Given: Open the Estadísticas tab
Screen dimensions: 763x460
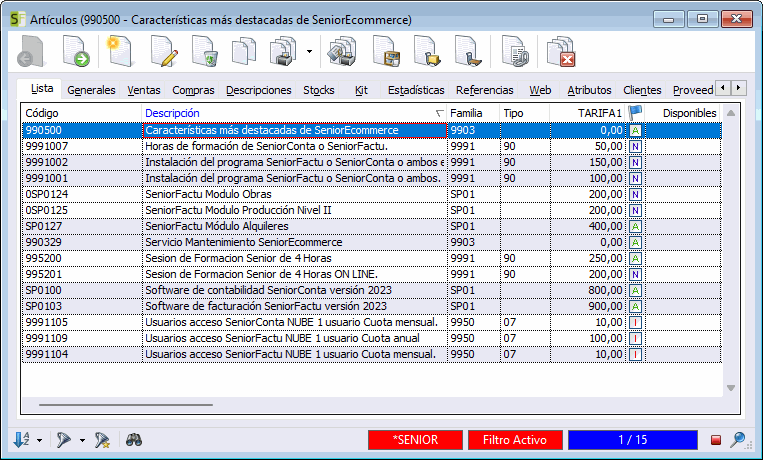Looking at the screenshot, I should click(416, 90).
